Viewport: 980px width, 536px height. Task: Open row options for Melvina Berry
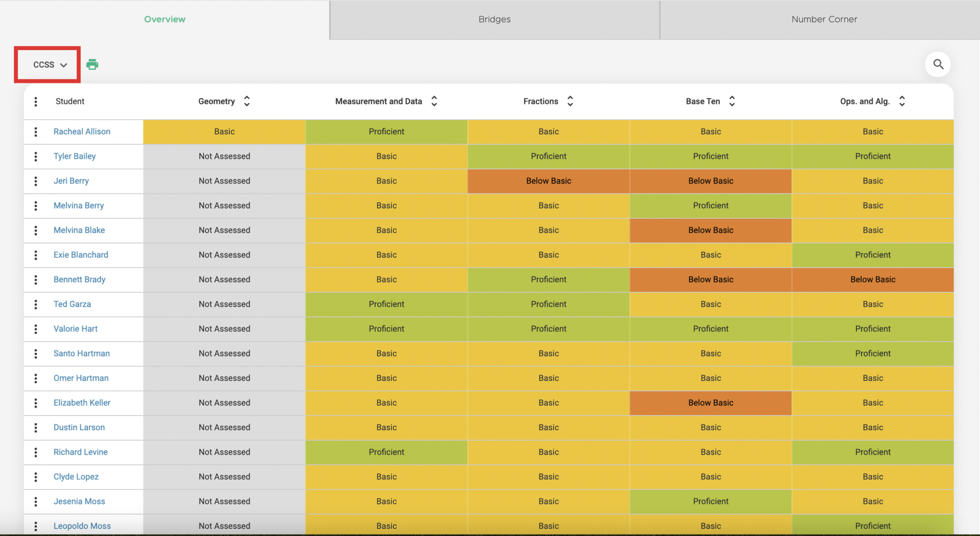(36, 206)
